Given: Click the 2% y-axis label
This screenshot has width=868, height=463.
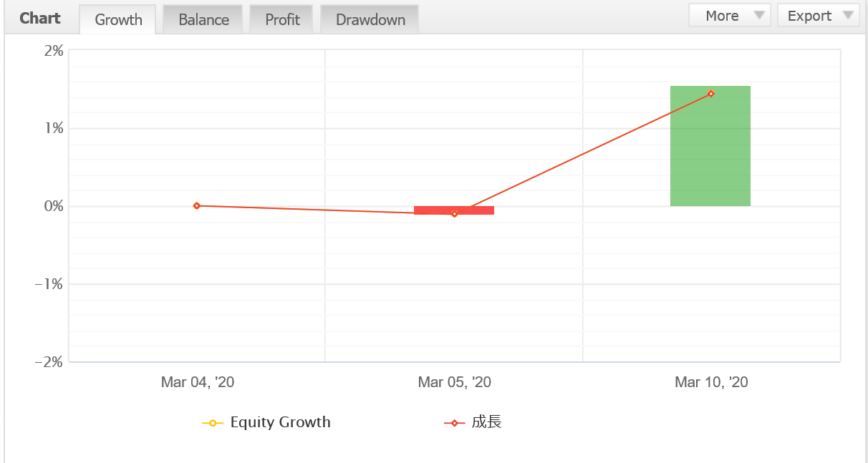Looking at the screenshot, I should [54, 51].
